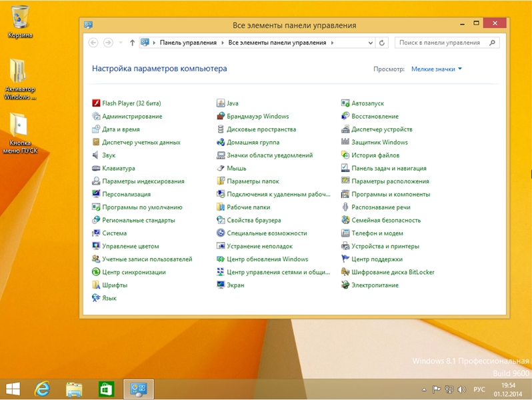The height and width of the screenshot is (400, 532).
Task: Click the Брандмауэр Windows icon
Action: coord(221,116)
